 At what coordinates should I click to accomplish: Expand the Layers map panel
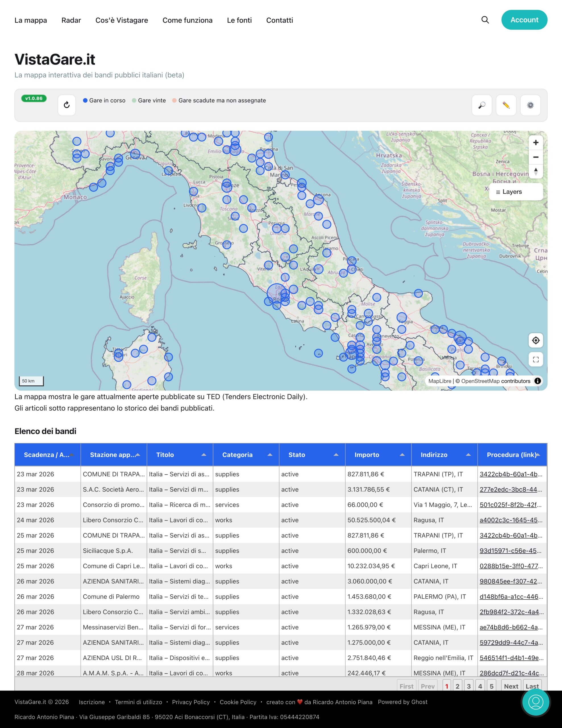[516, 192]
